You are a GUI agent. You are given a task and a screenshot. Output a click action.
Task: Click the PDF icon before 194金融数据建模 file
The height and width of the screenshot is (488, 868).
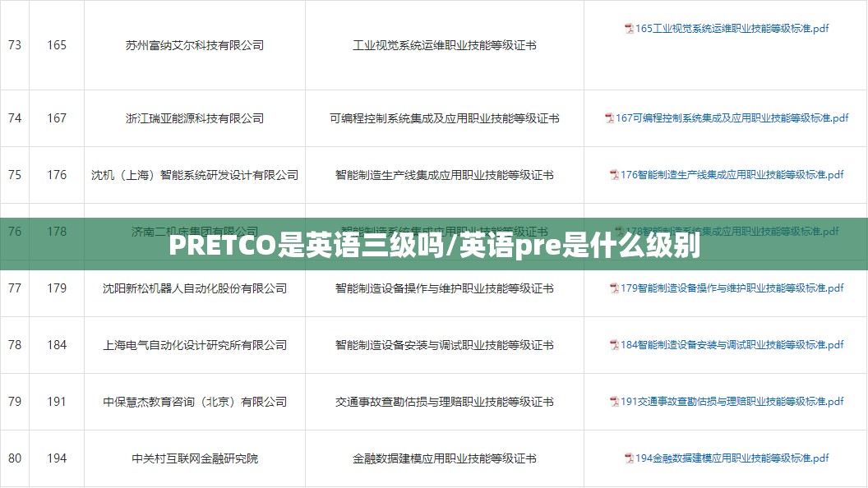click(630, 458)
